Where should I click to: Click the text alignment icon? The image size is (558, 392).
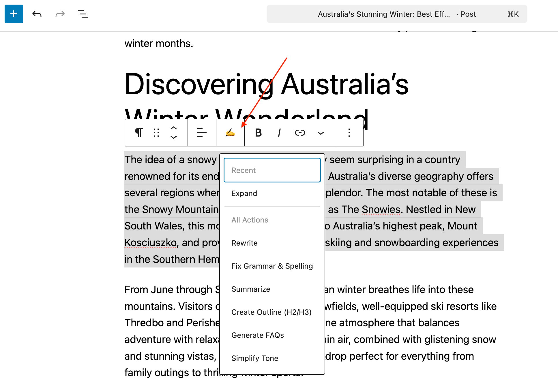coord(202,133)
